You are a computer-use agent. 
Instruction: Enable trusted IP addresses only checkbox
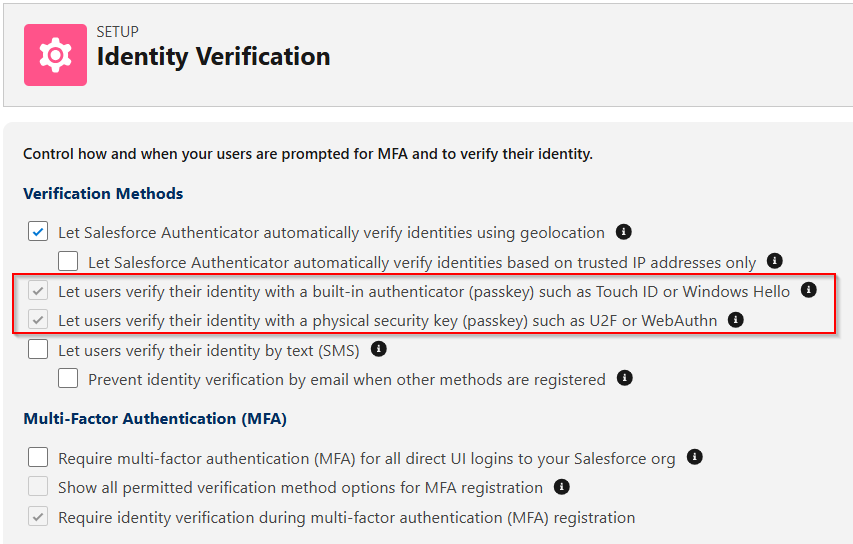click(x=68, y=261)
